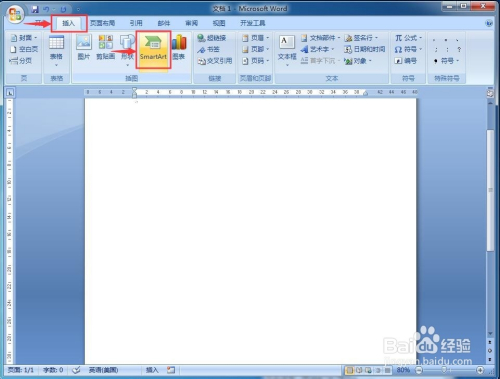Switch to Full Screen Reading view
Viewport: 500px width, 379px height.
tap(359, 370)
